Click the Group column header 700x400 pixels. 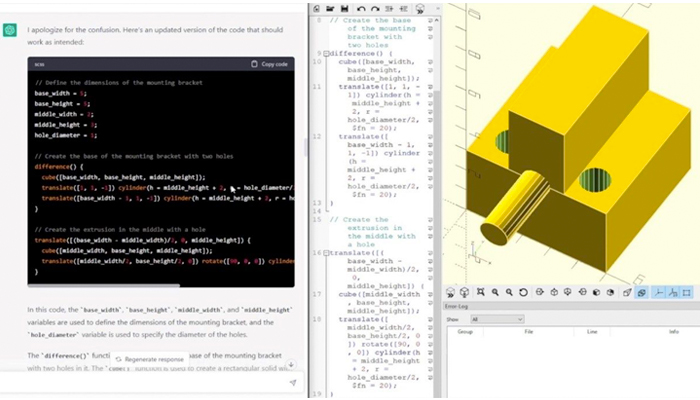click(x=465, y=332)
